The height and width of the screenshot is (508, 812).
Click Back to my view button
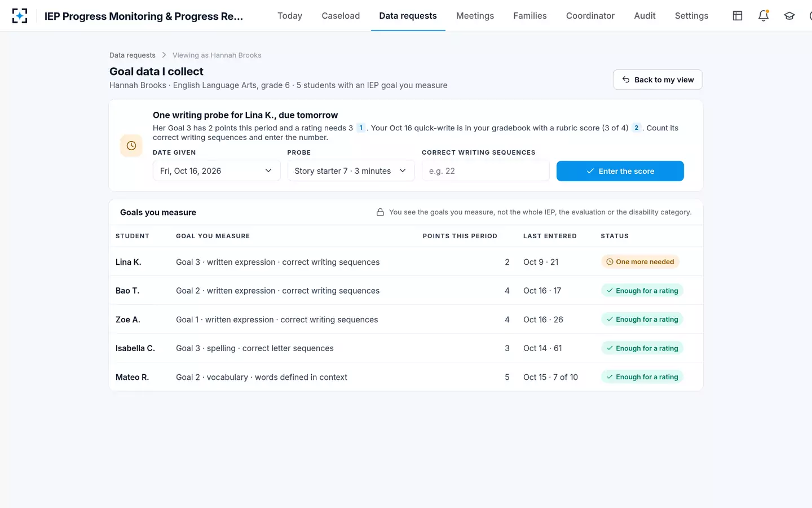(x=657, y=80)
